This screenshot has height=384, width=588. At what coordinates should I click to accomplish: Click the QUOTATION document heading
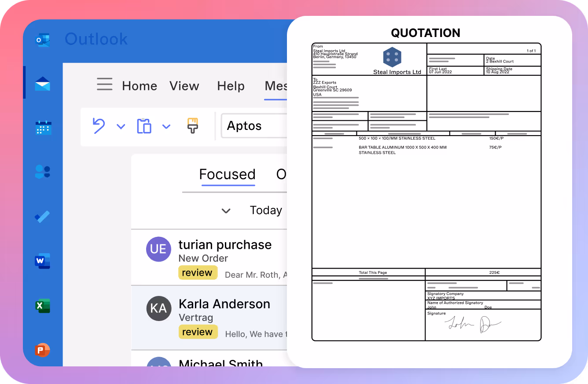click(426, 33)
